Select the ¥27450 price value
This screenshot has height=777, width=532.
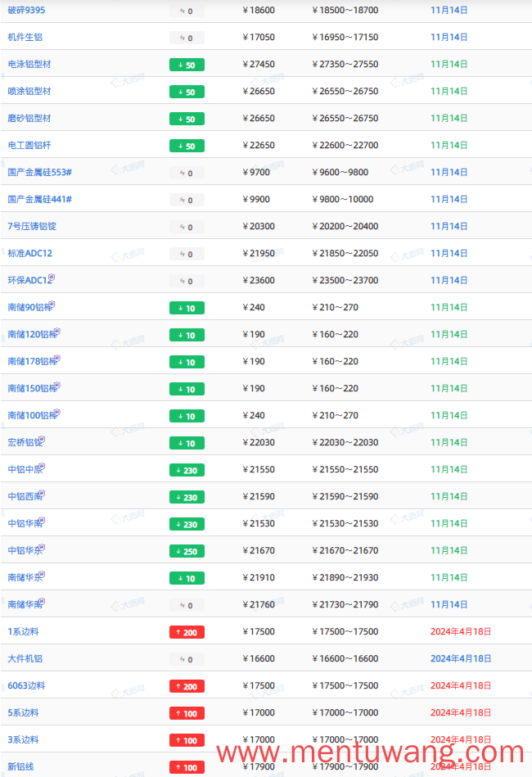coord(259,64)
